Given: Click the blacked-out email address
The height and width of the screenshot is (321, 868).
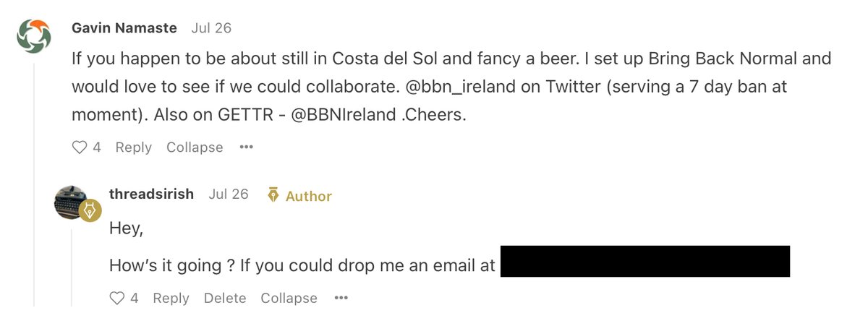Looking at the screenshot, I should (x=644, y=262).
